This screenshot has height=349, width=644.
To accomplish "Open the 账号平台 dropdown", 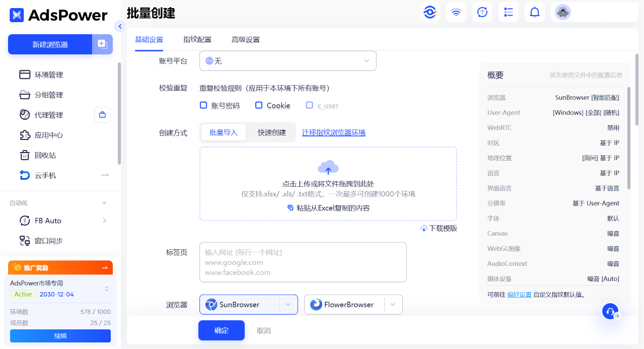I will pos(288,61).
